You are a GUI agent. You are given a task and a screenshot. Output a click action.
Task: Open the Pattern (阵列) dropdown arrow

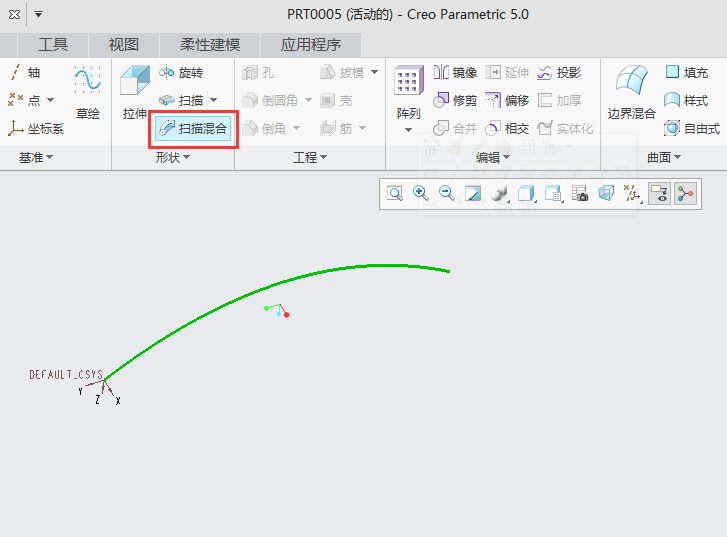tap(408, 130)
